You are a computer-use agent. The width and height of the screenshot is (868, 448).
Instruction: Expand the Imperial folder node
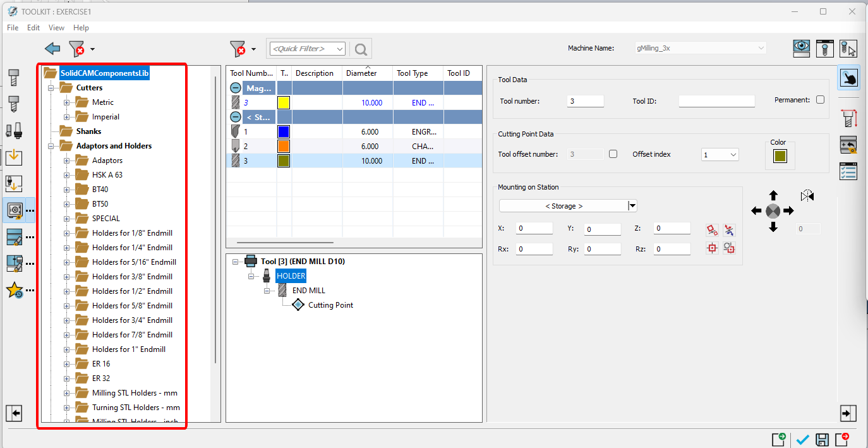coord(66,117)
